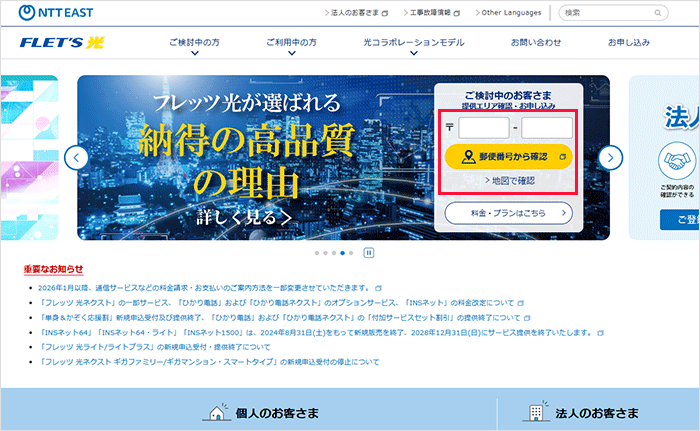
Task: Click the map pin icon on yellow button
Action: 468,156
